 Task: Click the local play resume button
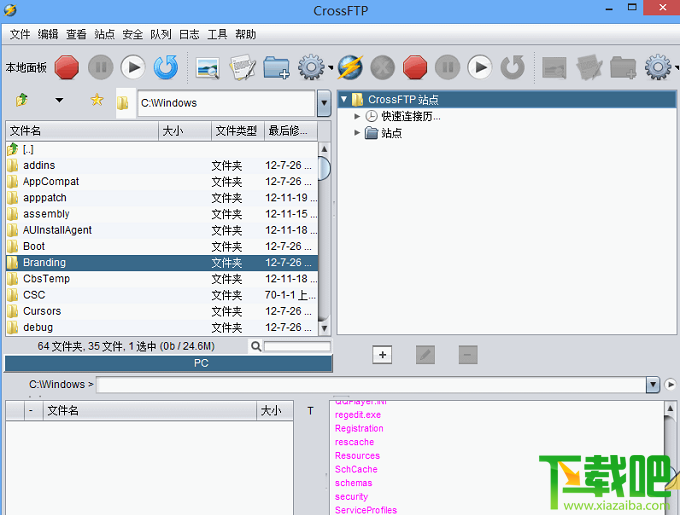pos(133,67)
